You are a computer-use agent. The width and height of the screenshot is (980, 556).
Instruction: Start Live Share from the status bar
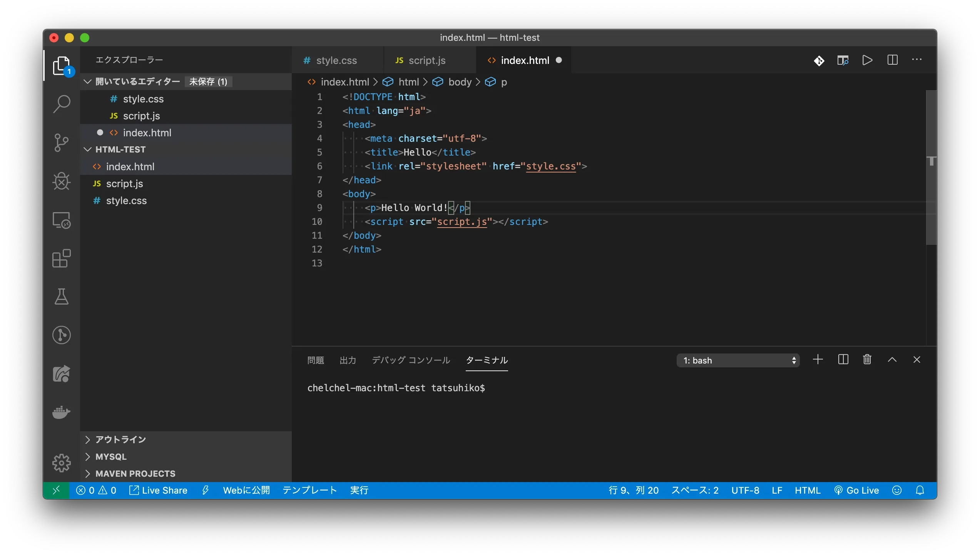pos(158,490)
